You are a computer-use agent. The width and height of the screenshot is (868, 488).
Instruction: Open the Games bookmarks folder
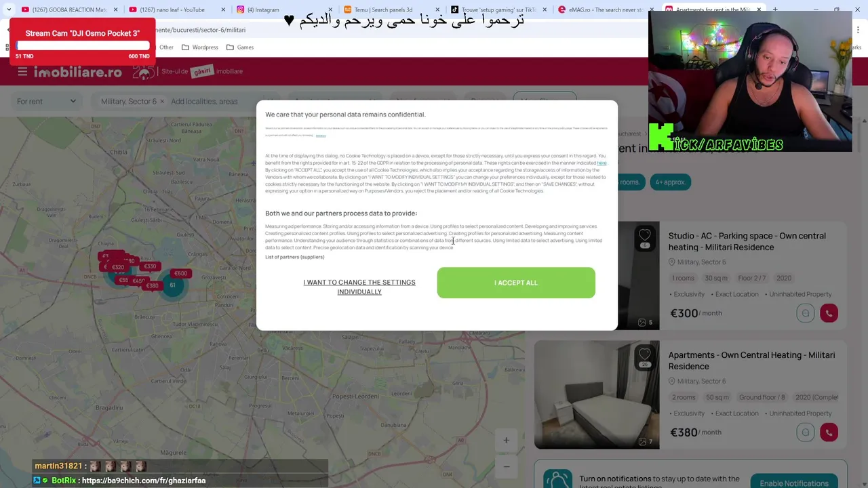240,47
